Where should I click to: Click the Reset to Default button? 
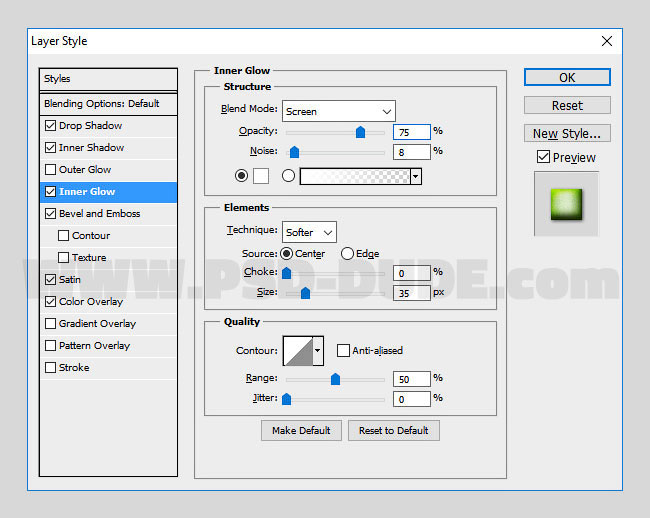click(394, 431)
